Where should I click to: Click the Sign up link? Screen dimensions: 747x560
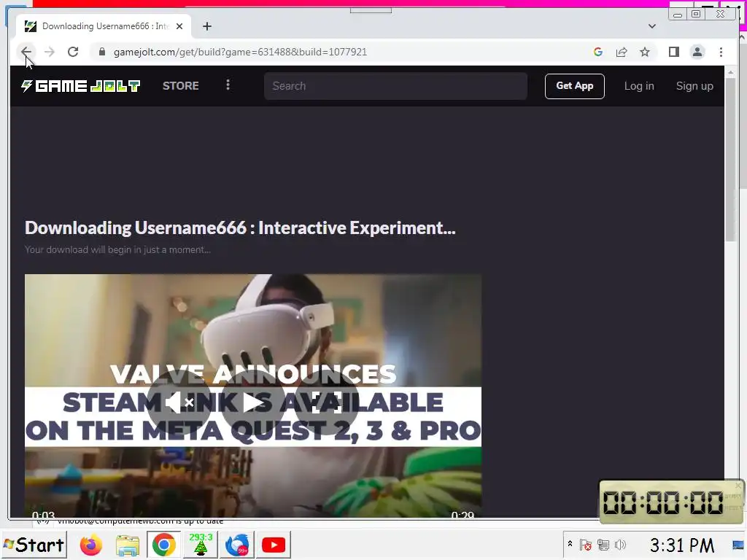point(694,86)
